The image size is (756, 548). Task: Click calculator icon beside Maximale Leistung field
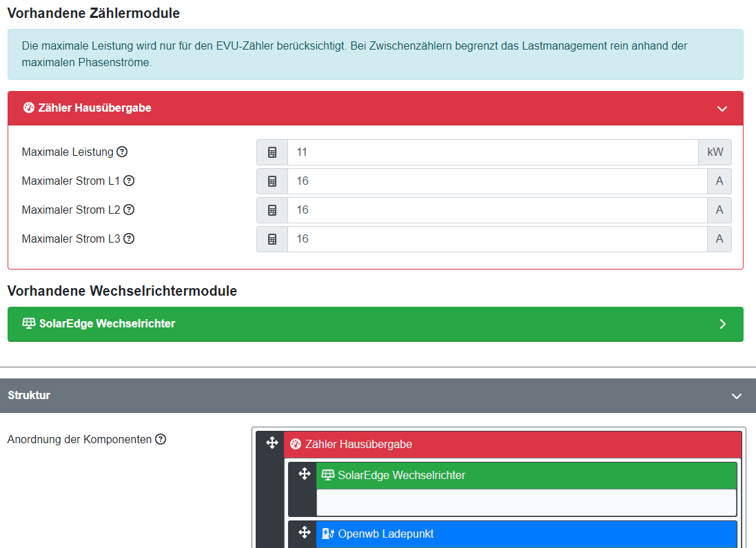click(272, 152)
